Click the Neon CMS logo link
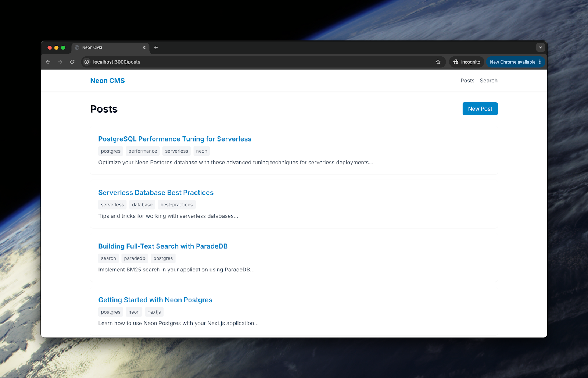 point(108,81)
